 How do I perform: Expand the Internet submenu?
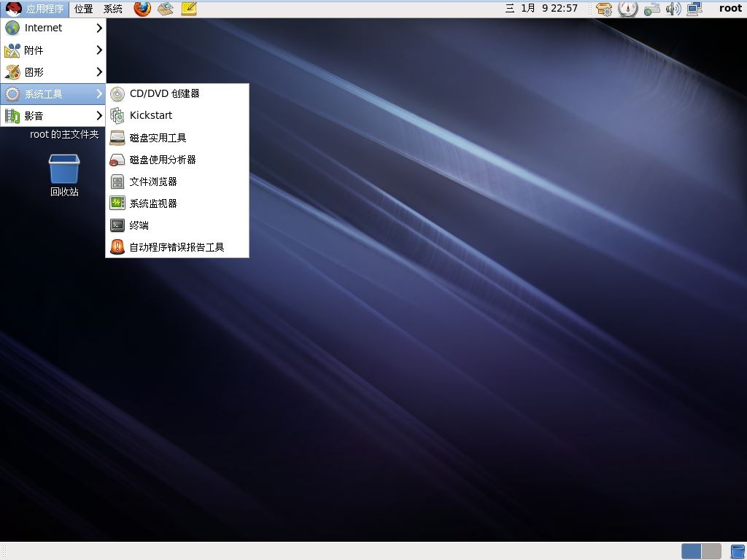53,28
